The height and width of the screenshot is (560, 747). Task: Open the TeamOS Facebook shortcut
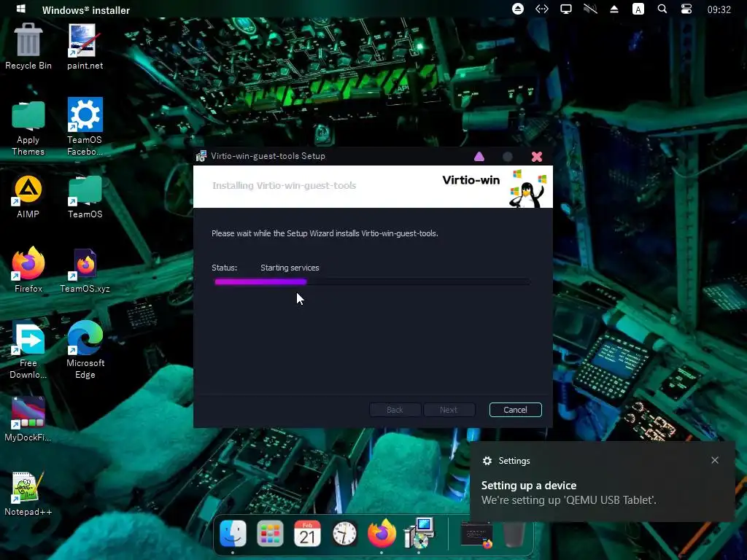85,127
